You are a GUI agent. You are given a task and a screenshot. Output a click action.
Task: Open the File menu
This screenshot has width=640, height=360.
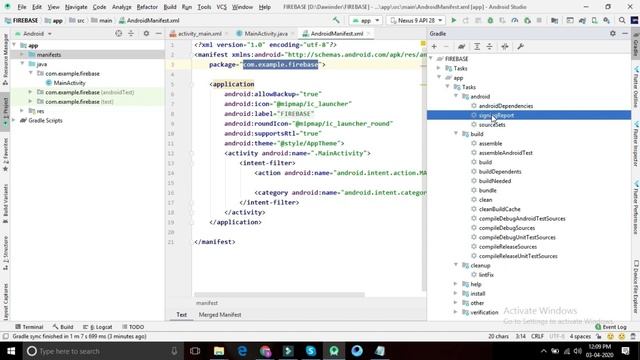pyautogui.click(x=22, y=7)
